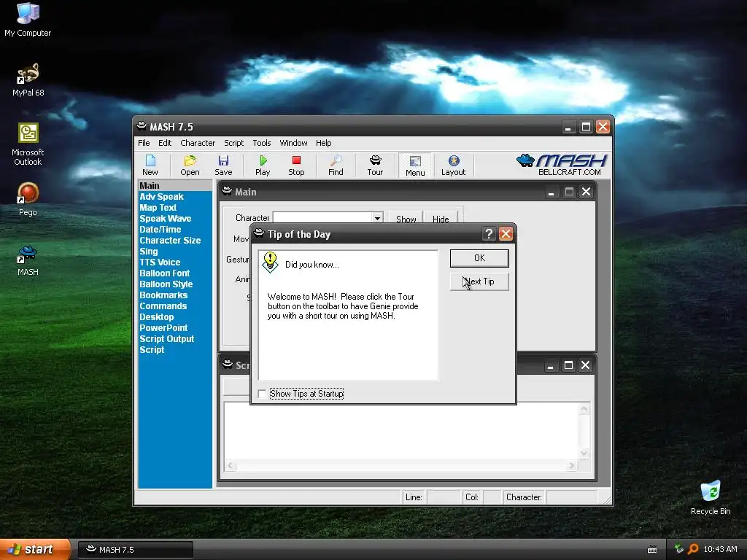Click the green network tray icon
The width and height of the screenshot is (747, 560).
coord(679,549)
